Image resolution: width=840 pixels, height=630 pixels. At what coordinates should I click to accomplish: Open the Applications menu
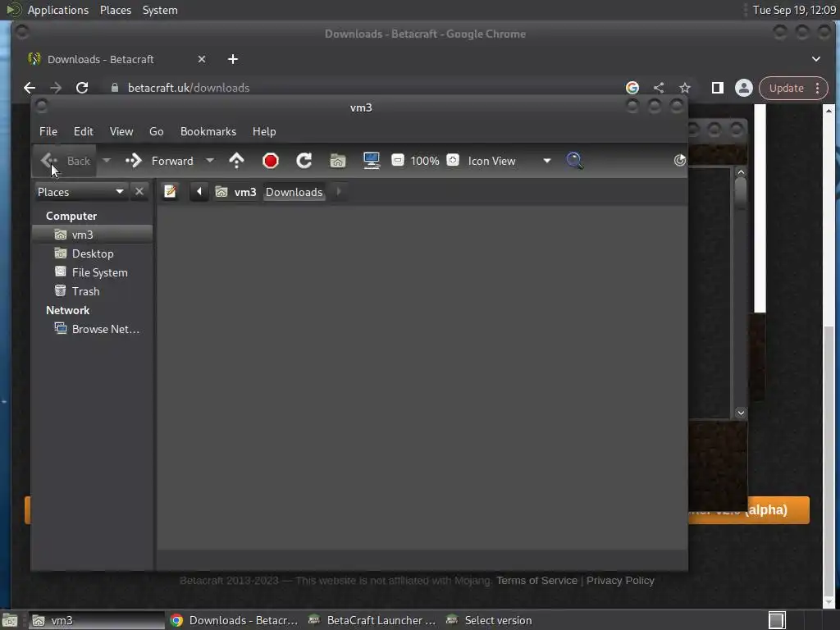pos(58,10)
